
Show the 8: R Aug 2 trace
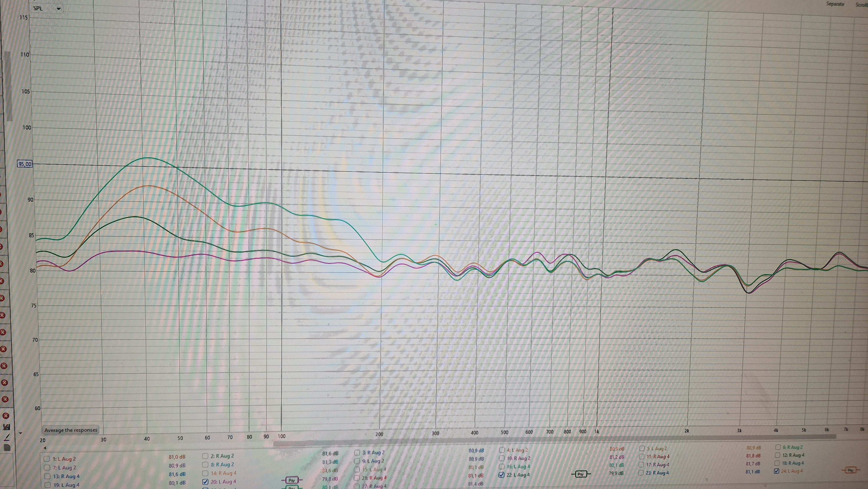pos(205,465)
